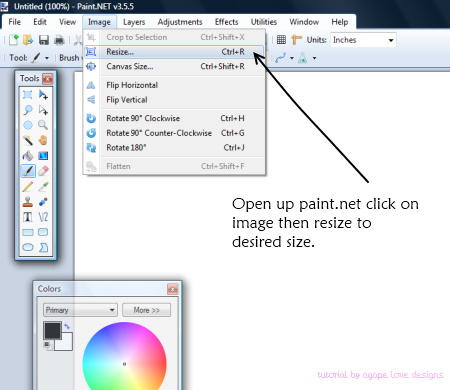The width and height of the screenshot is (450, 390).
Task: Open the Units dropdown showing Inches
Action: pos(363,40)
